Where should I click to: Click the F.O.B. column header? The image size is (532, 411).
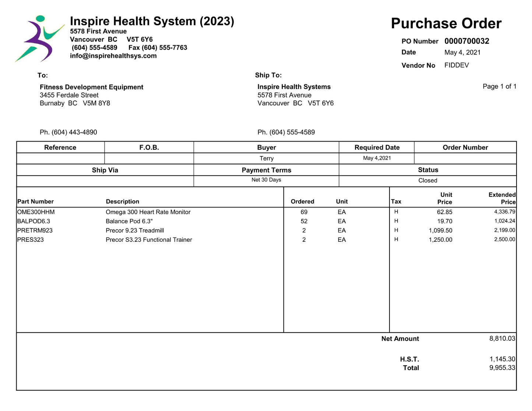(149, 148)
